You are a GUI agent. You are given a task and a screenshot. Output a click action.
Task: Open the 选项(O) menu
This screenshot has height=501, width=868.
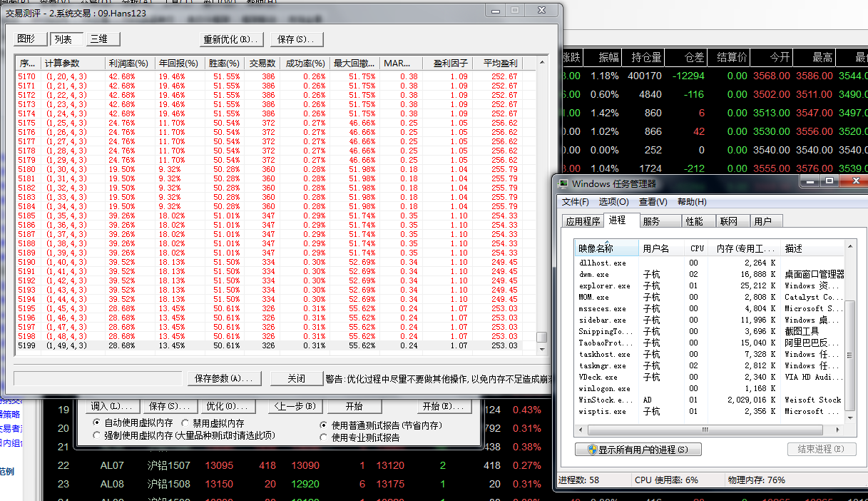(613, 202)
